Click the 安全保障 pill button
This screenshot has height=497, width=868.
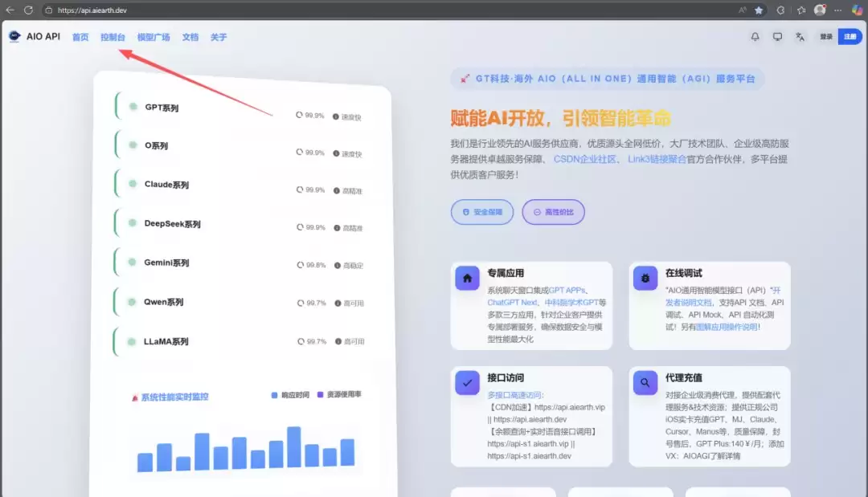482,212
